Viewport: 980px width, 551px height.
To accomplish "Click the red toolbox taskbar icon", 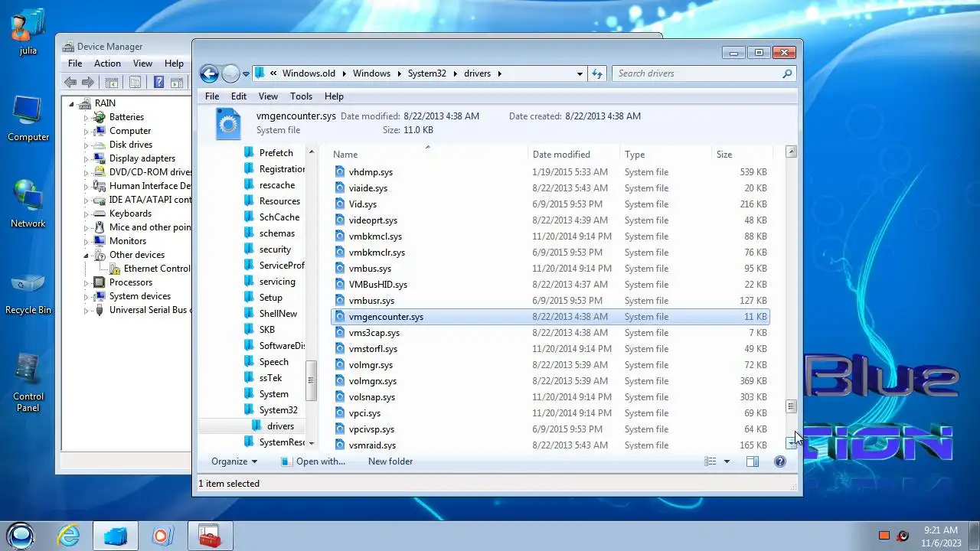I will tap(208, 536).
